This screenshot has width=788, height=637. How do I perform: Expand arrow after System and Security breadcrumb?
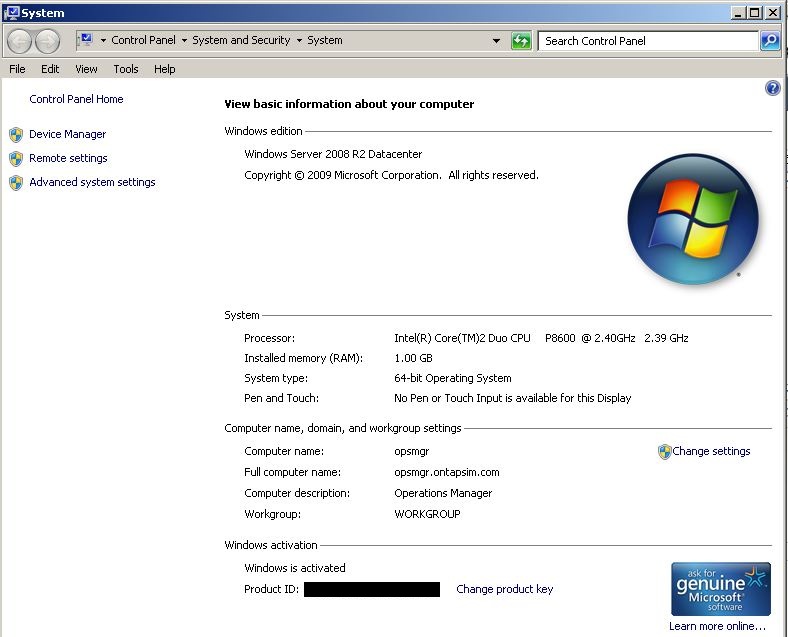point(299,41)
